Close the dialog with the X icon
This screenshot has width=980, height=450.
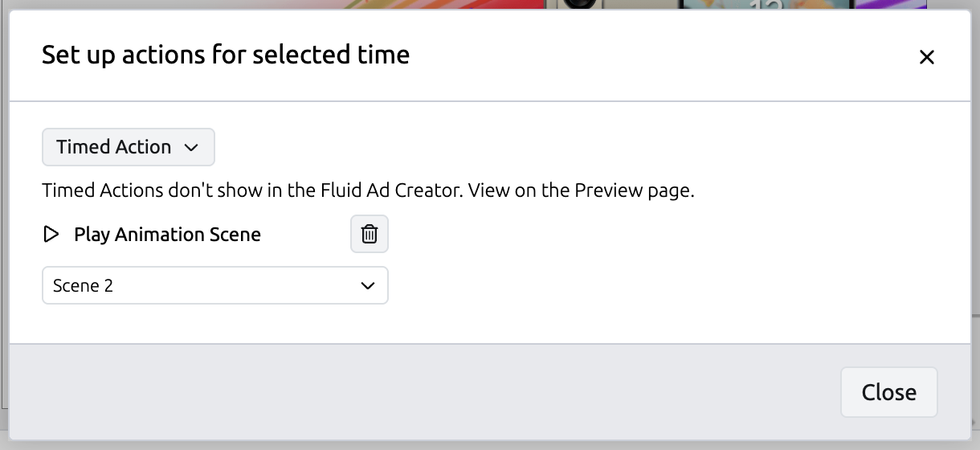(x=927, y=57)
